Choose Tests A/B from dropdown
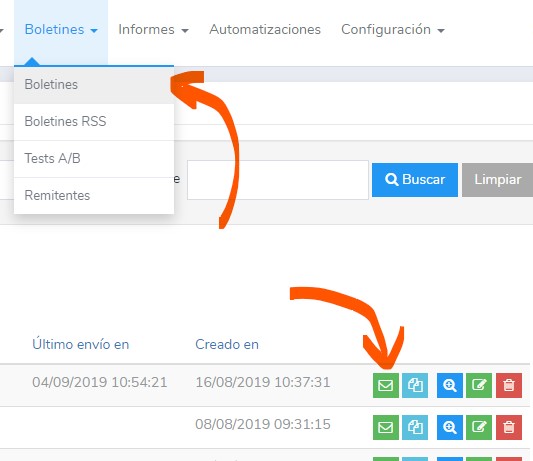 click(x=94, y=159)
